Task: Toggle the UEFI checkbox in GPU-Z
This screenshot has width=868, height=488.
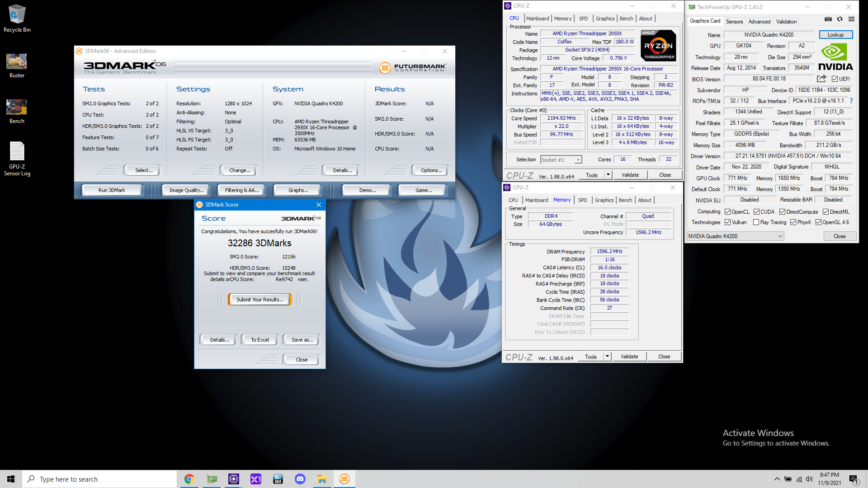Action: [x=835, y=79]
